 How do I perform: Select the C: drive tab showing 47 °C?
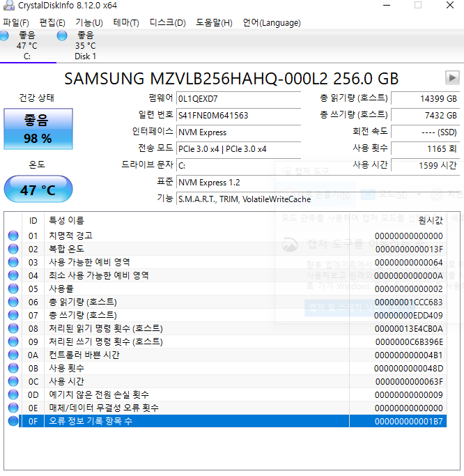pos(27,46)
